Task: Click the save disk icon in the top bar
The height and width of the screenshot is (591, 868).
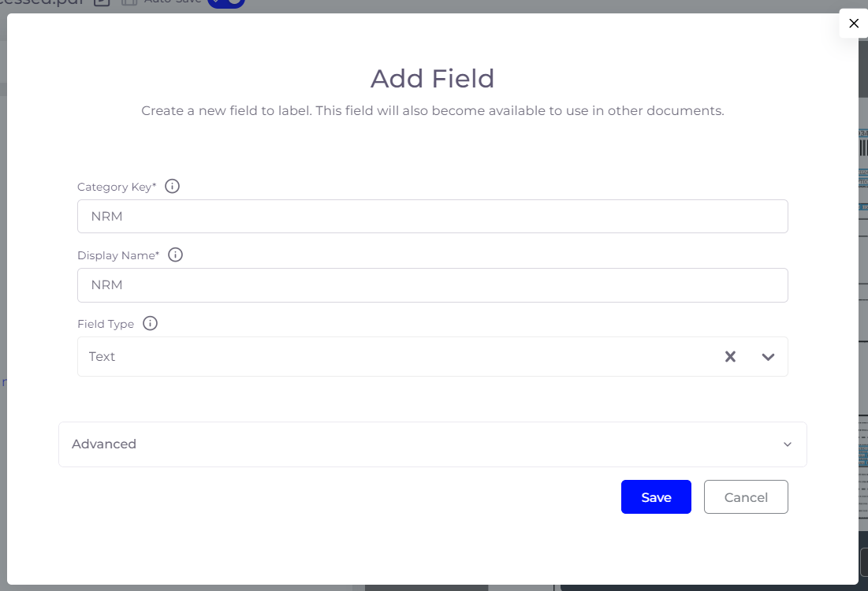Action: coord(129,3)
